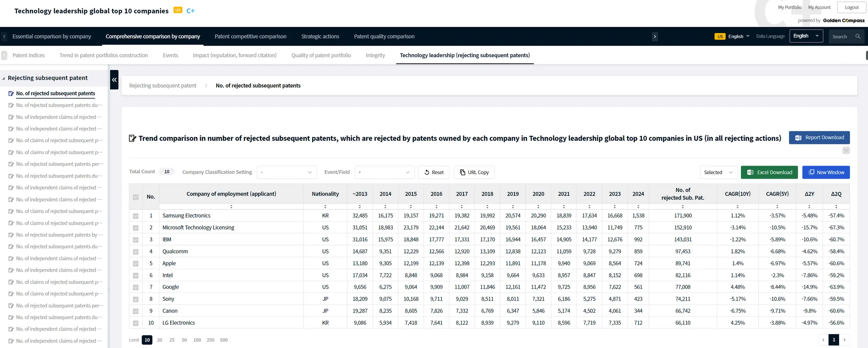This screenshot has height=348, width=868.
Task: Set row limit to 50
Action: (x=184, y=340)
